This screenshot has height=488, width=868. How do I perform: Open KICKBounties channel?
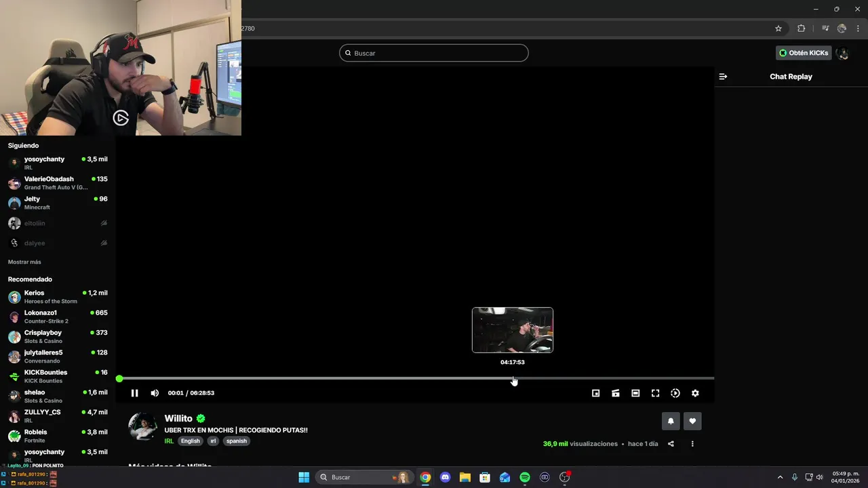click(x=58, y=376)
